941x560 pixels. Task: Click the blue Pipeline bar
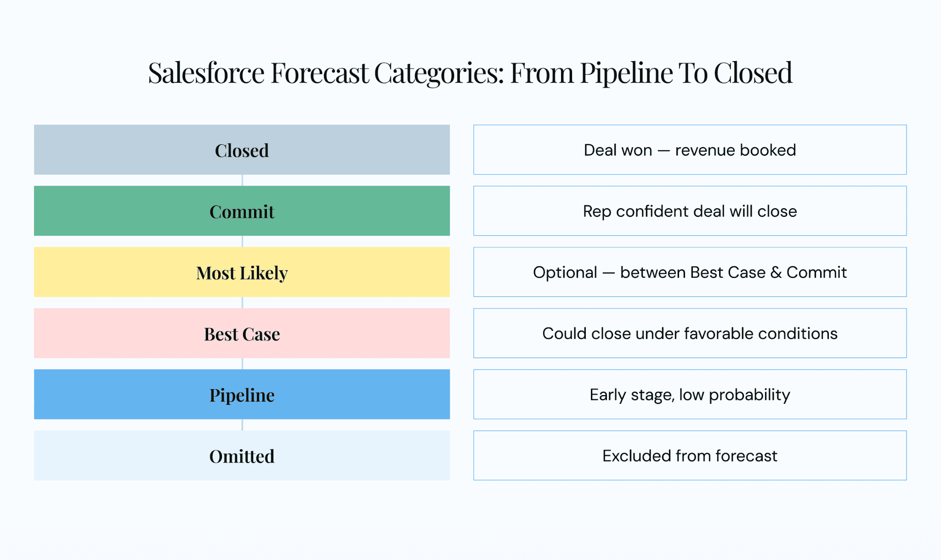pos(242,394)
